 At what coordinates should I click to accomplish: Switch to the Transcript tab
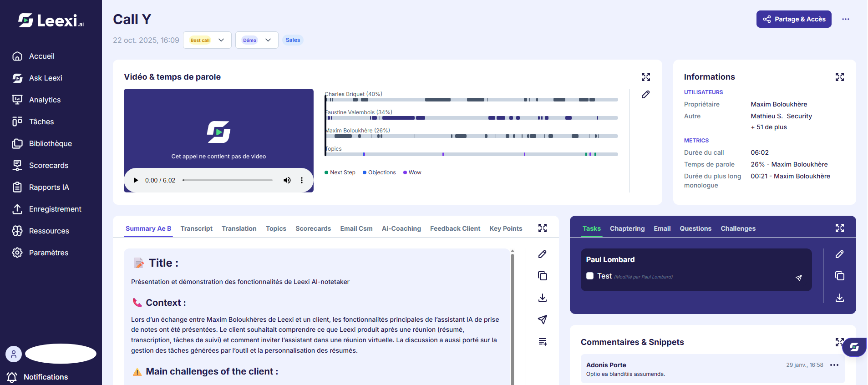[x=197, y=228]
